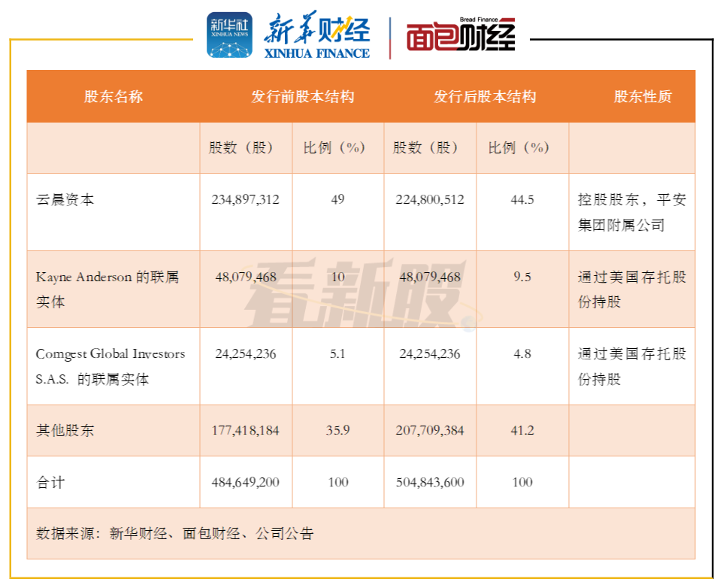Open the 比例（%）column menu
Viewport: 723px width, 588px height.
[335, 147]
